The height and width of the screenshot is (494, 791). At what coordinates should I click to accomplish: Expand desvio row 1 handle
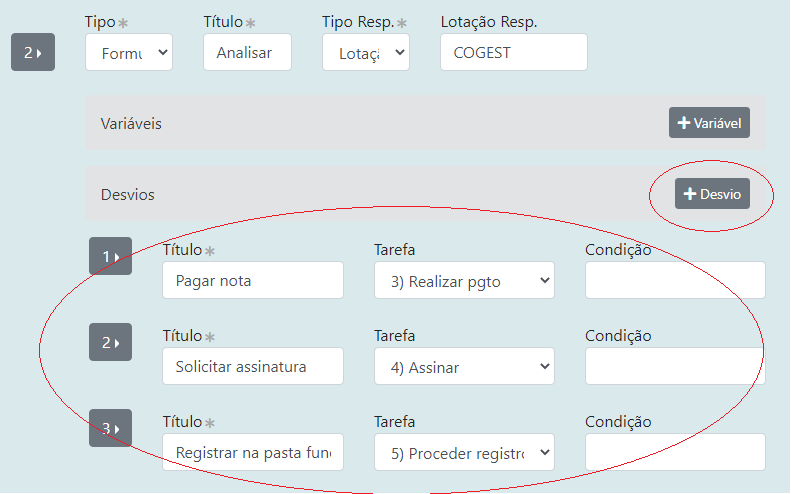(110, 257)
